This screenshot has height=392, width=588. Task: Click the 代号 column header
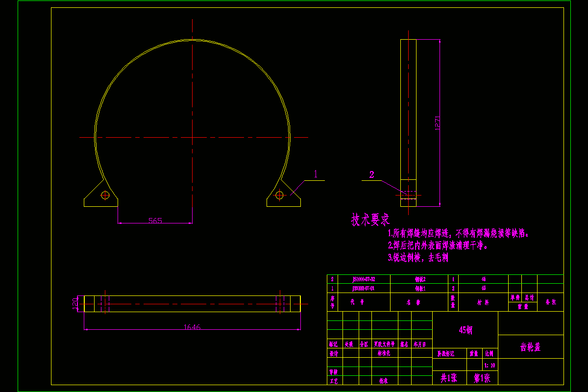click(x=357, y=302)
